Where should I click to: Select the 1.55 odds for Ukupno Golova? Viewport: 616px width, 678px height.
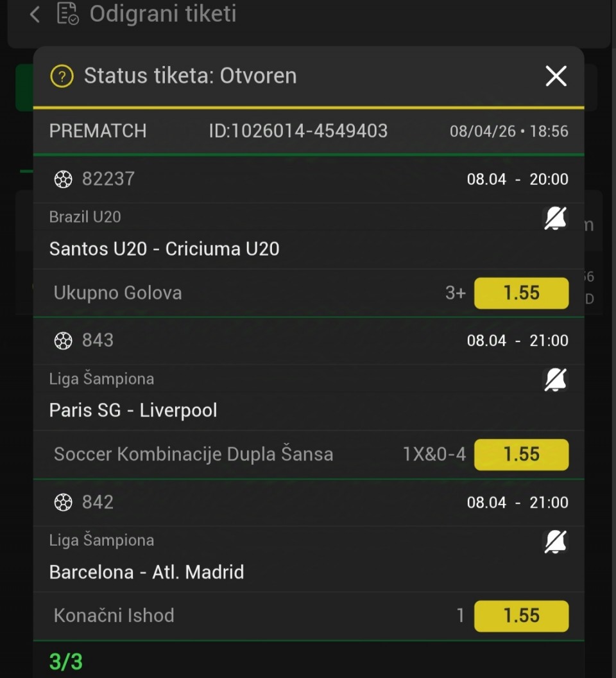point(521,293)
